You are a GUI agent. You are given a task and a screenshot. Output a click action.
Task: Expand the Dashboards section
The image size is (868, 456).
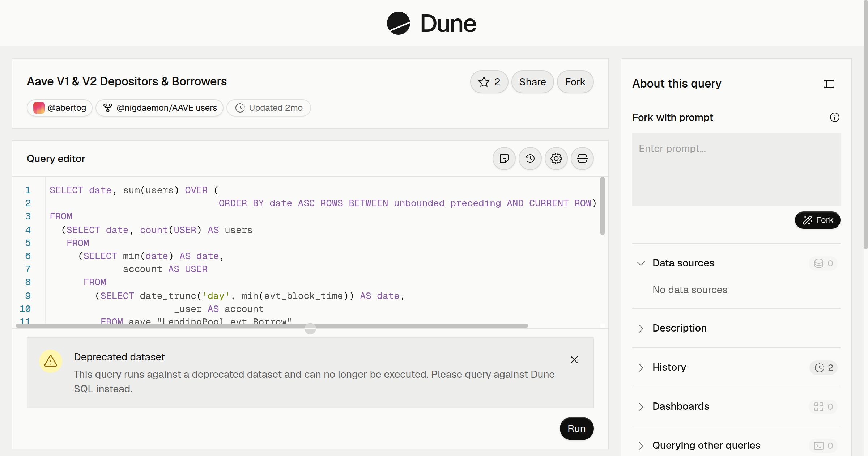click(736, 406)
